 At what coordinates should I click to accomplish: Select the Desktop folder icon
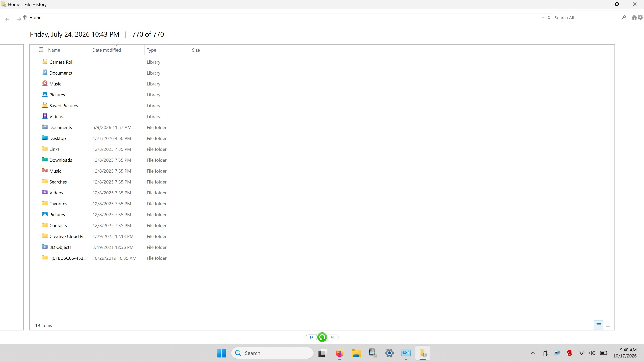click(x=45, y=138)
